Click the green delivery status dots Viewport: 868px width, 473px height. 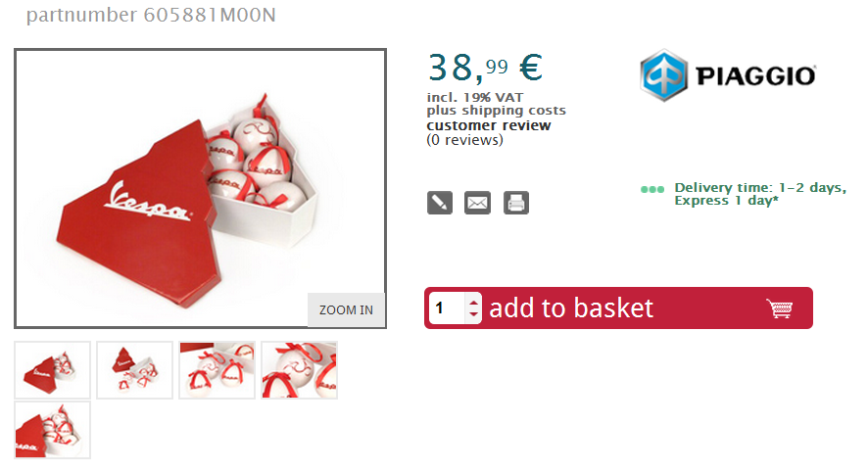coord(652,189)
